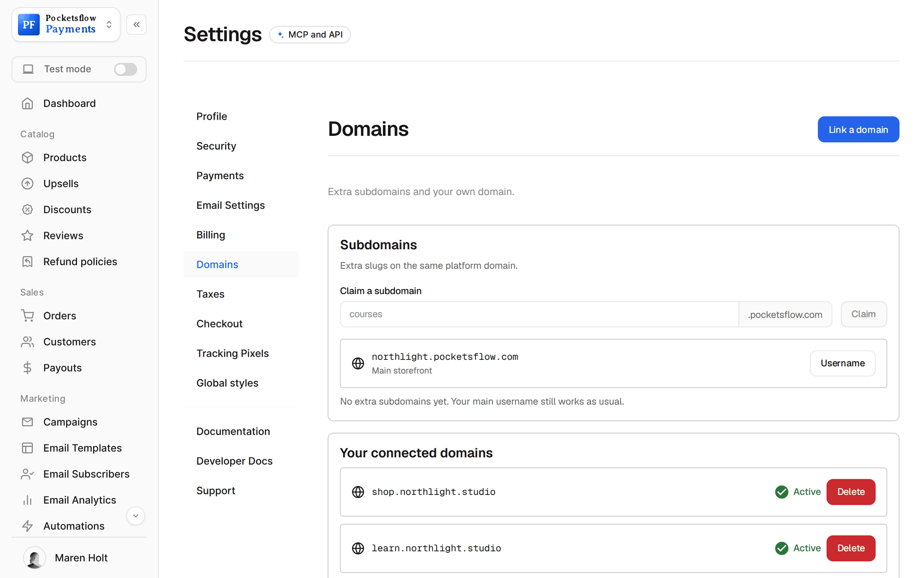The height and width of the screenshot is (578, 924).
Task: Click the Products box icon
Action: 28,158
